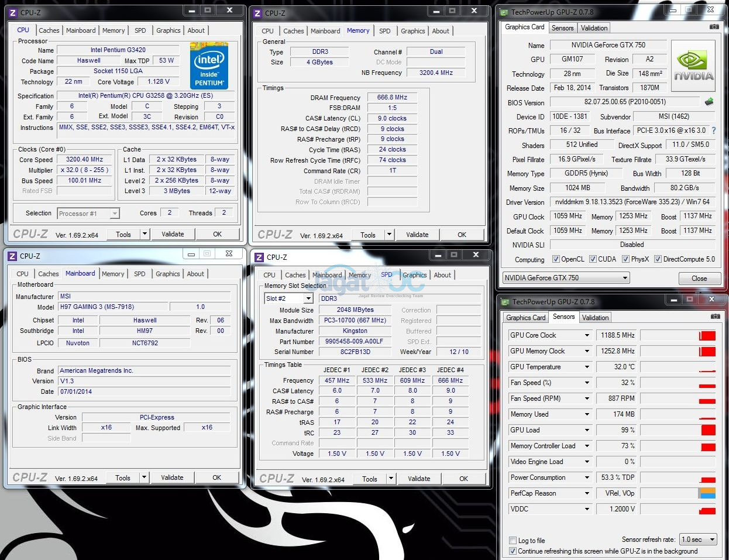The image size is (729, 560).
Task: Click Validate in the Memory tab CPU-Z window
Action: click(417, 235)
